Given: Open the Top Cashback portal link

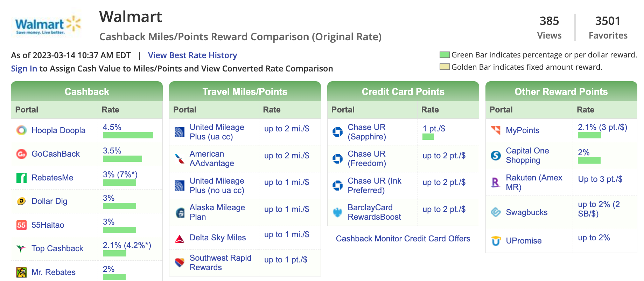Looking at the screenshot, I should [x=57, y=248].
